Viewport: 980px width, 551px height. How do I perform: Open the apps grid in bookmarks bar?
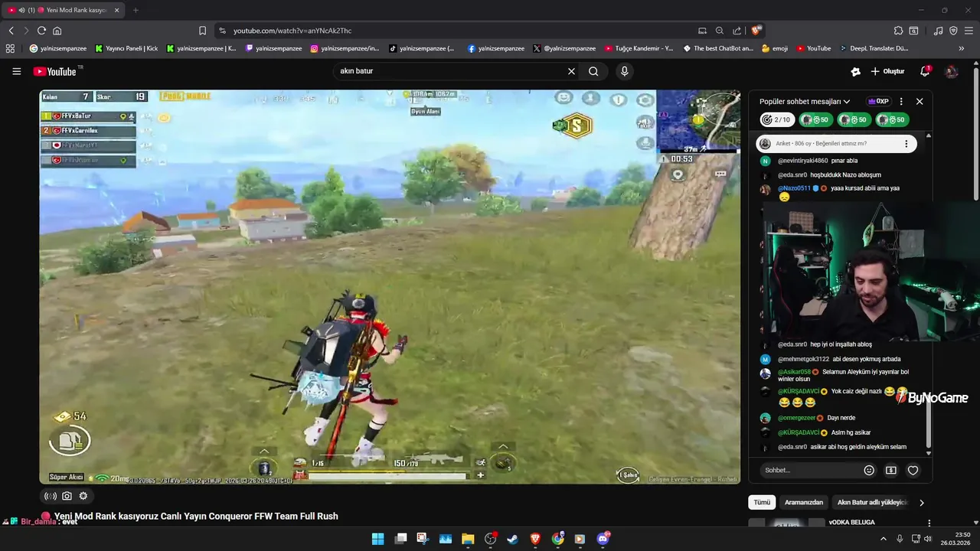pos(10,48)
